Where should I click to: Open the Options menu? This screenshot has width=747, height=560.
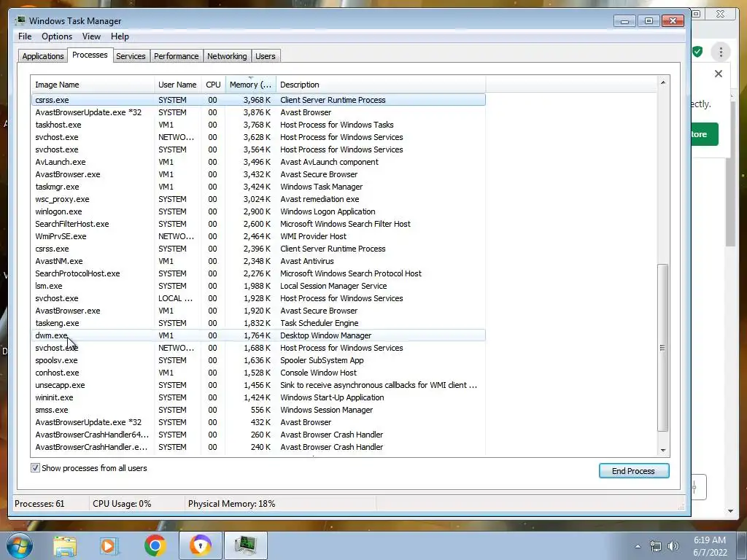pos(57,36)
